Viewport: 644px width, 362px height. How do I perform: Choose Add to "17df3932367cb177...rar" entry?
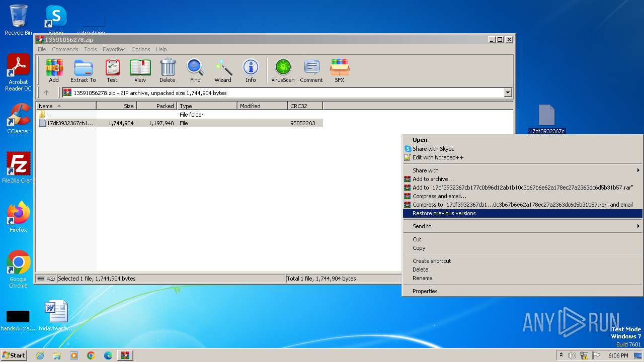coord(523,188)
